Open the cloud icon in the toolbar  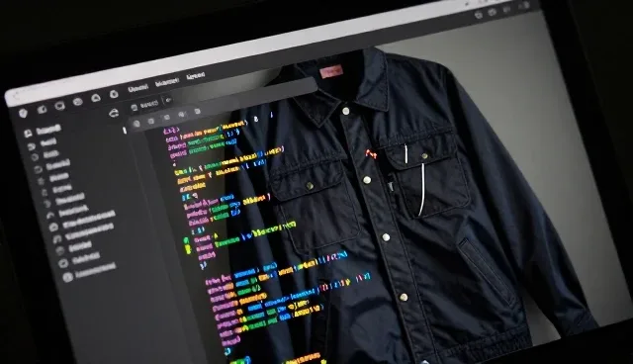tap(96, 98)
